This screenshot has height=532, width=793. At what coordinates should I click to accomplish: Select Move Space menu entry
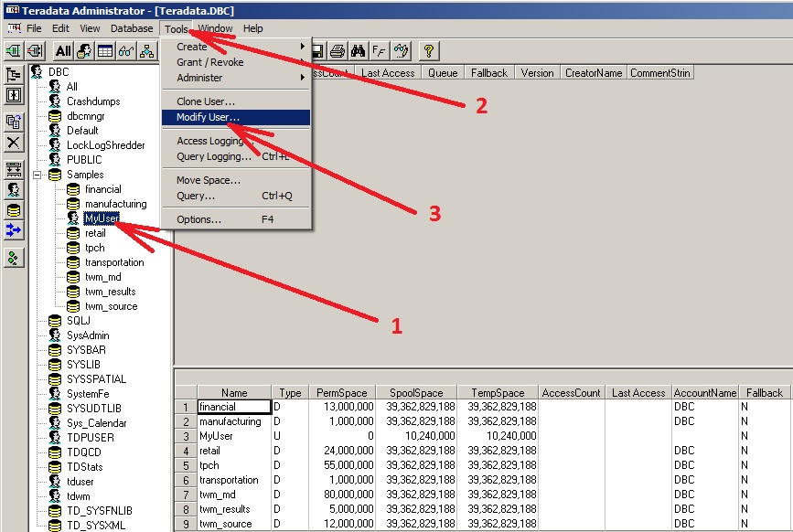[x=236, y=180]
